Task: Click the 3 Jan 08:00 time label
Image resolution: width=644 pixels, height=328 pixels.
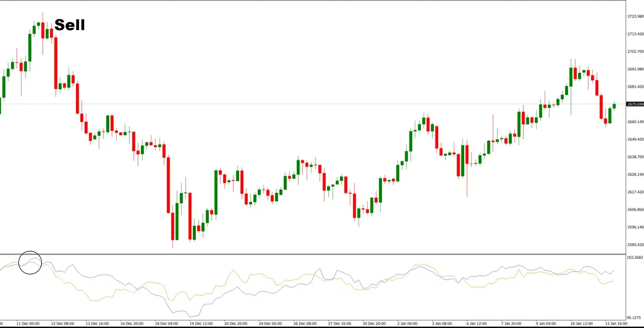Action: pos(442,323)
